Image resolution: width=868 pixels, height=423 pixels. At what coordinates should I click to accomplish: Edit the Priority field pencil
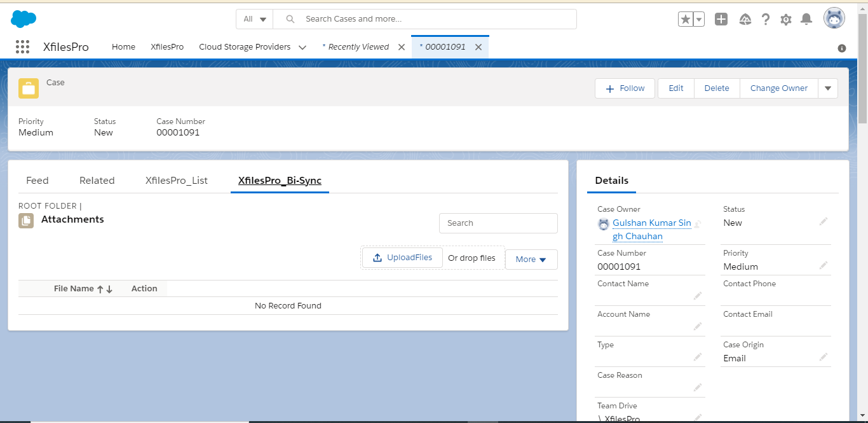click(x=824, y=265)
